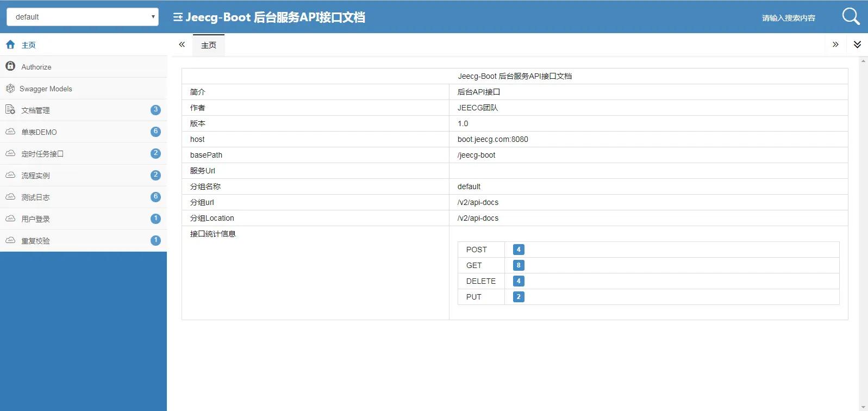The image size is (868, 411).
Task: Expand the 文档管理 API group
Action: point(83,110)
